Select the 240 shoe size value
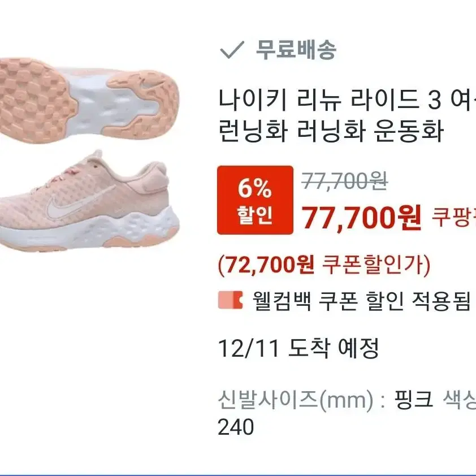 [236, 426]
